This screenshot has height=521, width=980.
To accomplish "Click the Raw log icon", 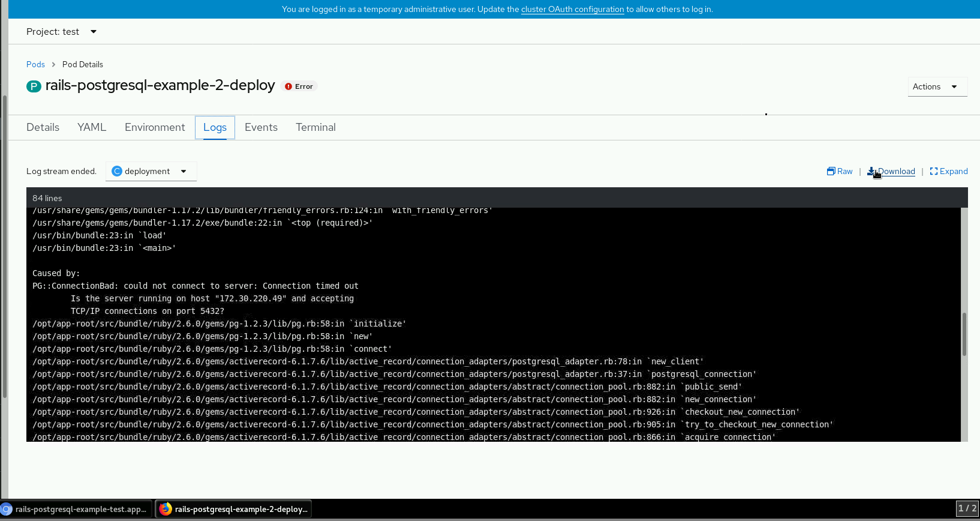I will (x=831, y=171).
